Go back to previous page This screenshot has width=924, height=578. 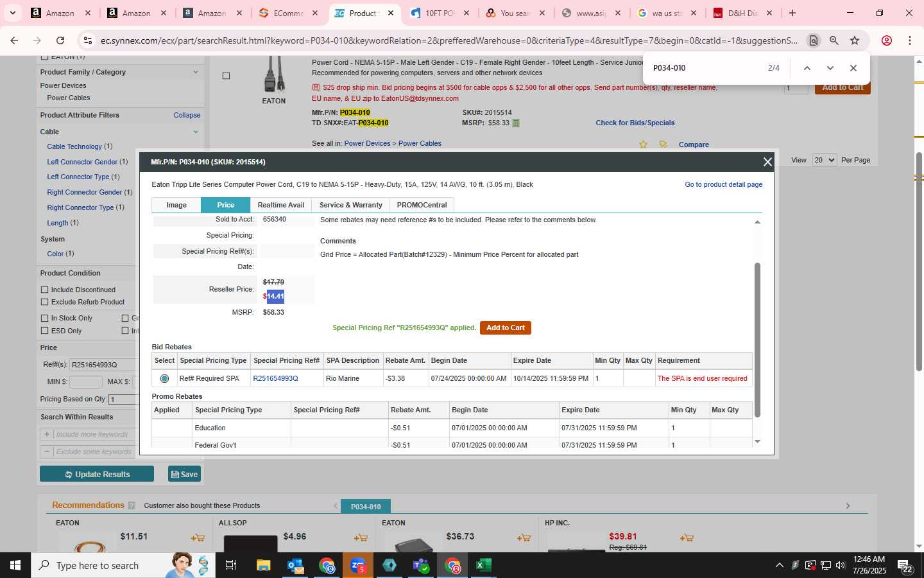pos(14,40)
